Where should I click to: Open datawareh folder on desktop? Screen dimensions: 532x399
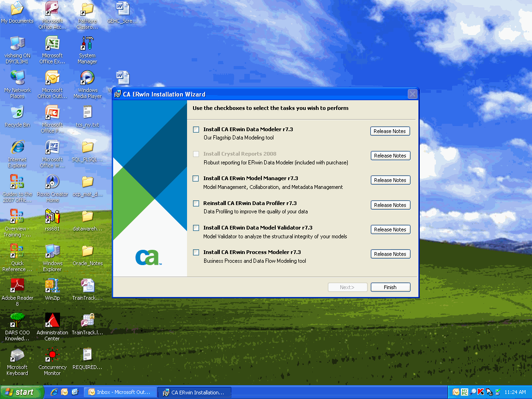[87, 220]
